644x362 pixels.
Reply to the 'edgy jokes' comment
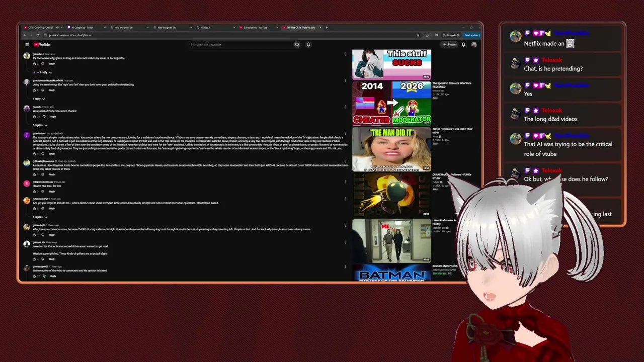point(52,64)
